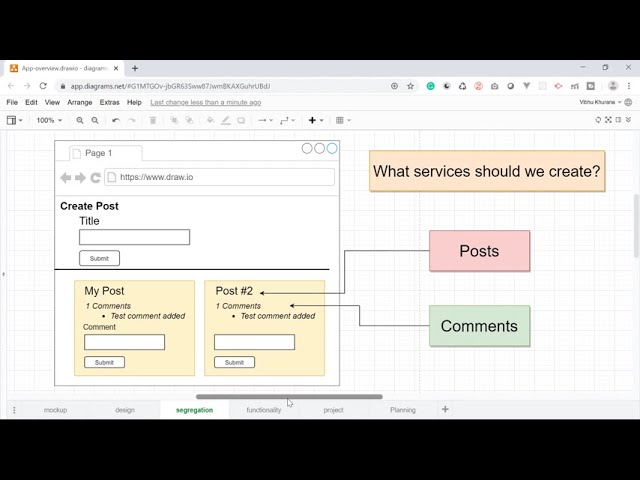Switch to the design page tab
The height and width of the screenshot is (480, 640).
[125, 410]
